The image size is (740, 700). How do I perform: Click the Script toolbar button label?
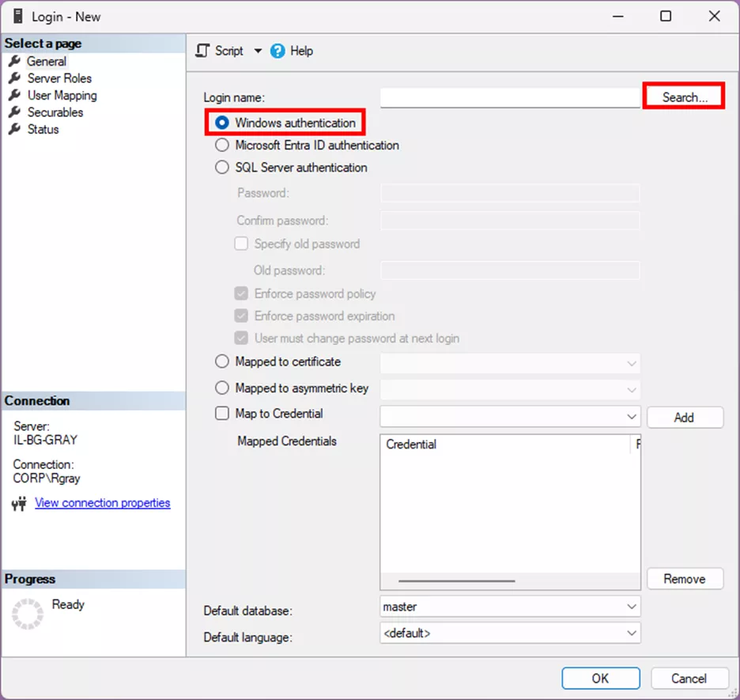tap(229, 51)
